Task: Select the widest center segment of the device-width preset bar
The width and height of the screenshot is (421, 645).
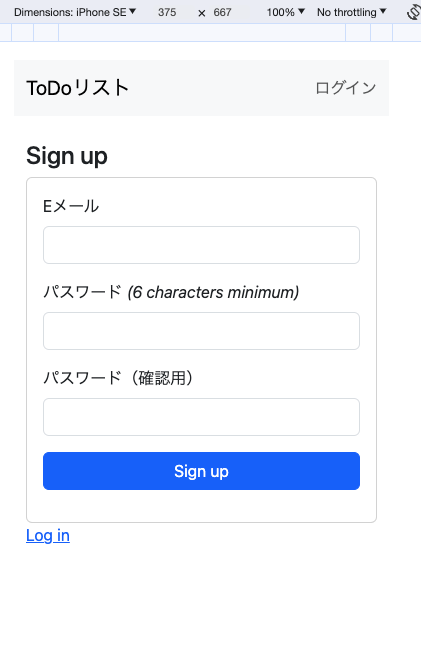Action: click(x=202, y=32)
